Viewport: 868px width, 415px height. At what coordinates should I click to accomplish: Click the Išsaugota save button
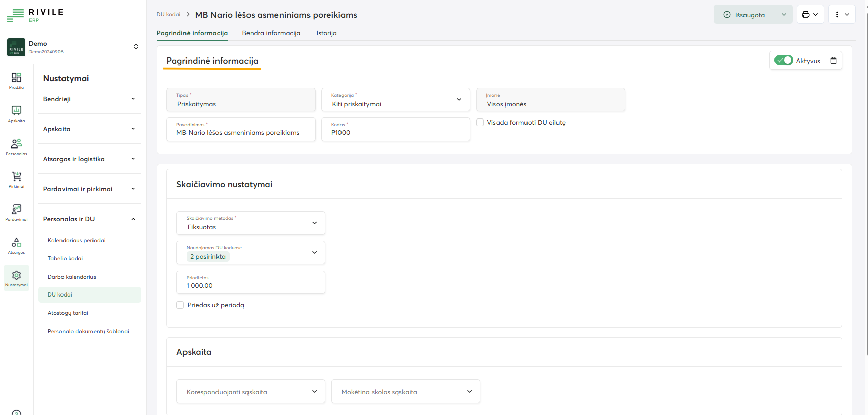(x=744, y=15)
